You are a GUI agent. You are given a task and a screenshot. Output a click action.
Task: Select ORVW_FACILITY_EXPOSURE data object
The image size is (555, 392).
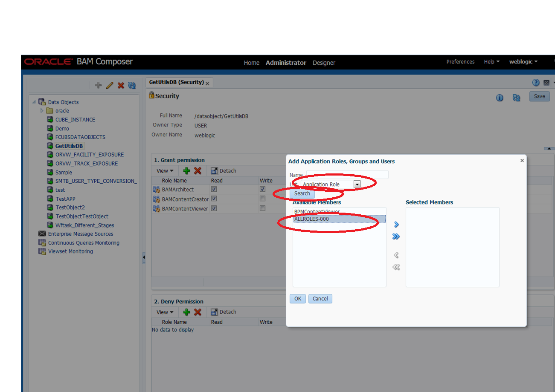pos(90,155)
